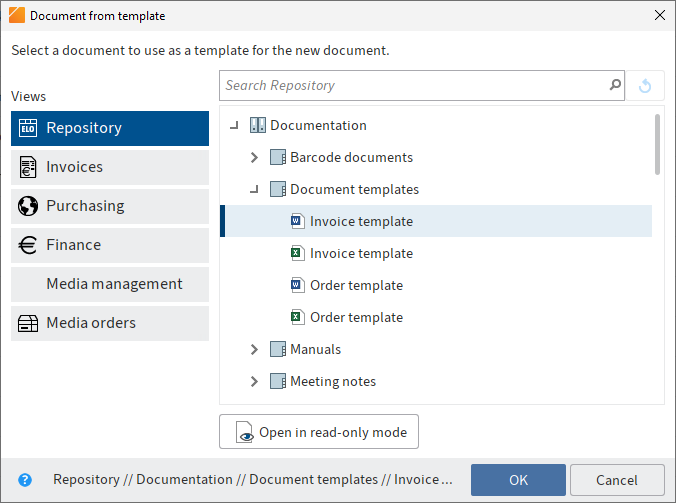Click the Manuals folder icon
Viewport: 676px width, 503px height.
278,349
